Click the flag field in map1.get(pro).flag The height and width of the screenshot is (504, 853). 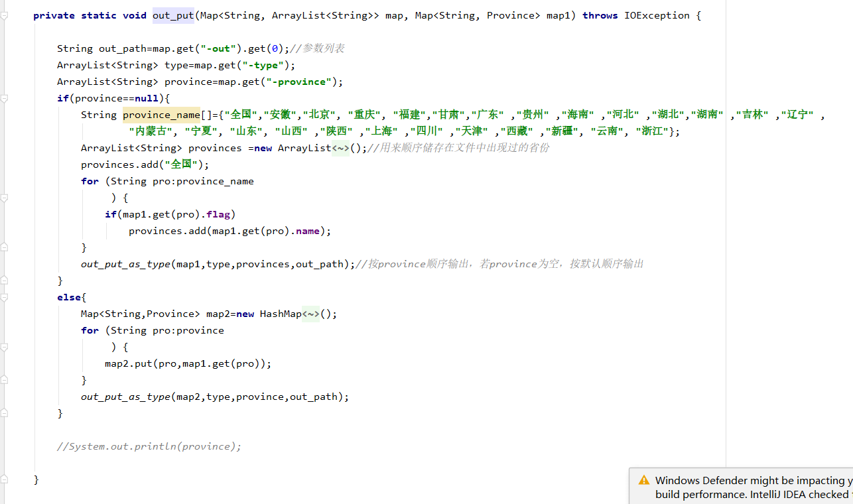[218, 214]
